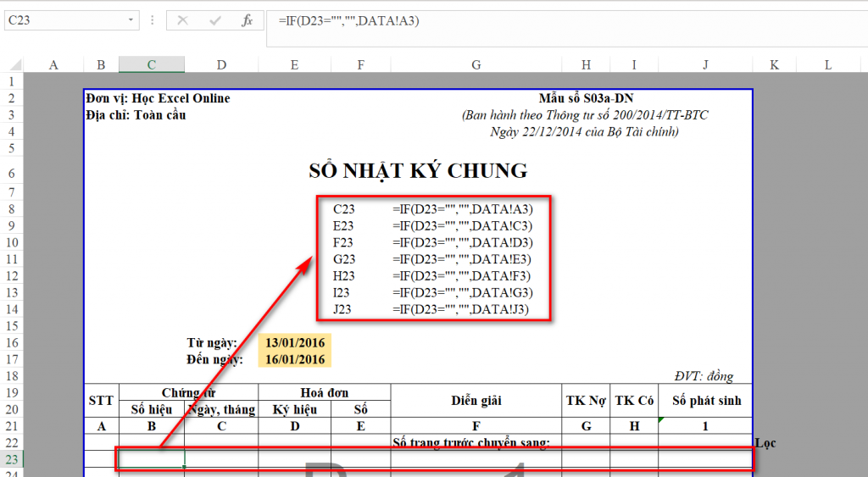Select column A header
Viewport: 868px width, 477px height.
(x=53, y=64)
